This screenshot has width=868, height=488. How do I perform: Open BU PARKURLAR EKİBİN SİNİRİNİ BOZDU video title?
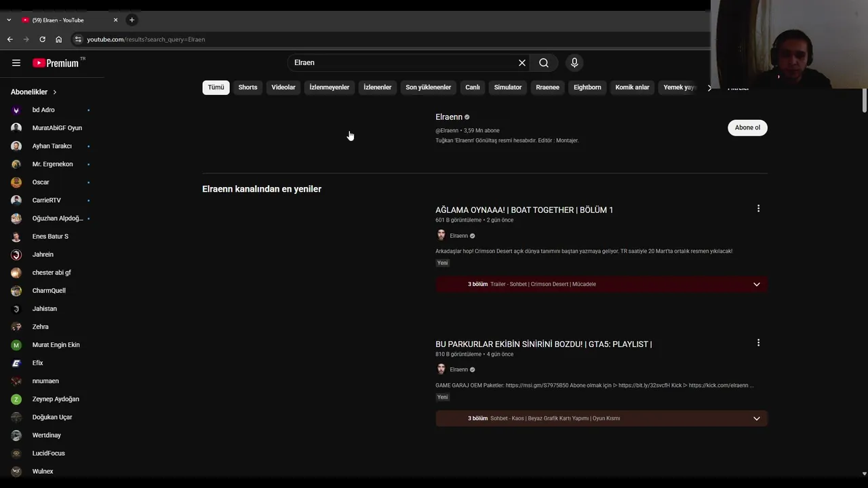(x=543, y=344)
